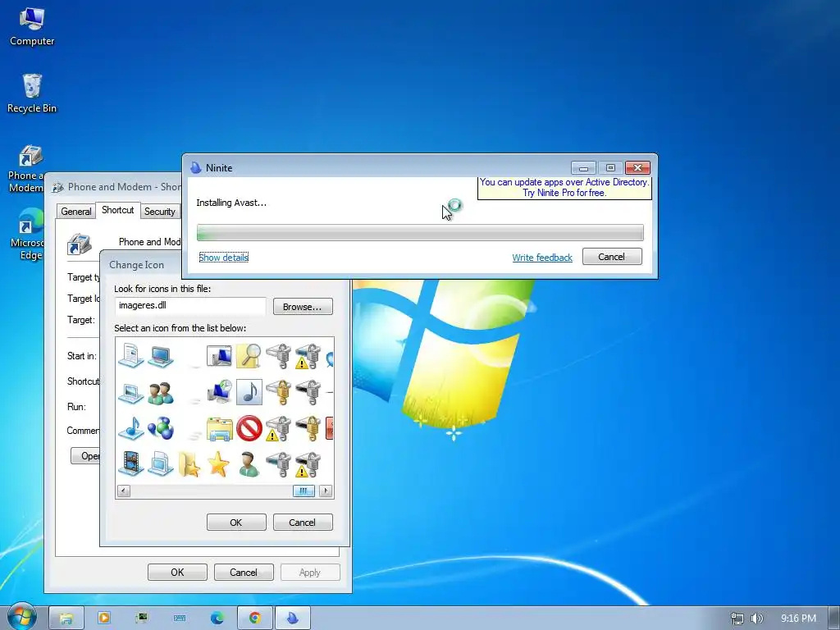840x630 pixels.
Task: Open the Windows Start menu orb
Action: coord(22,617)
